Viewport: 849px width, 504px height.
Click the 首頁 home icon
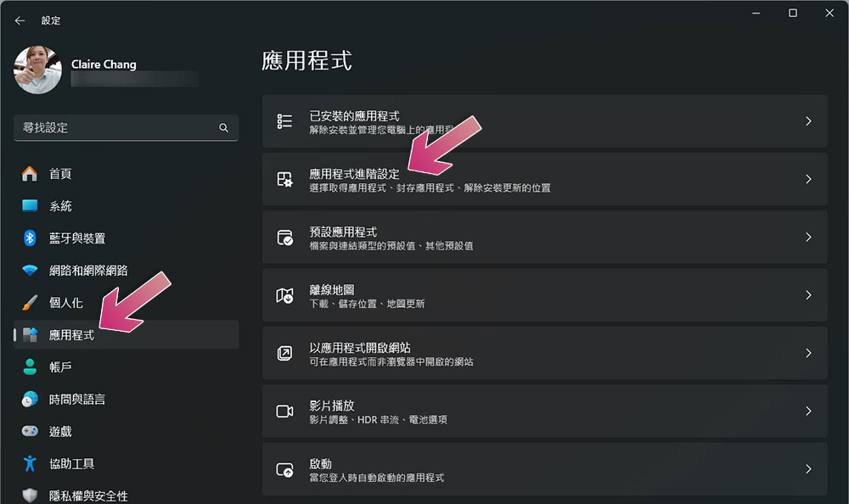[30, 174]
